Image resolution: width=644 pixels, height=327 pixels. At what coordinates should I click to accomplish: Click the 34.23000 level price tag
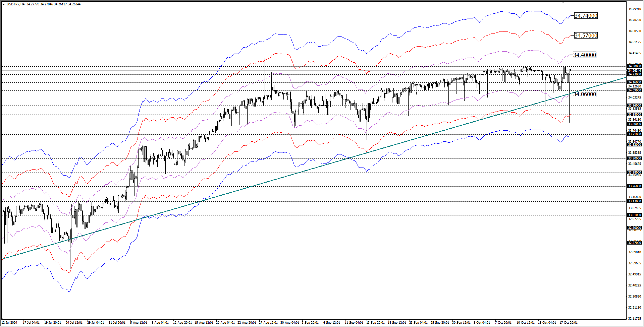pyautogui.click(x=635, y=74)
